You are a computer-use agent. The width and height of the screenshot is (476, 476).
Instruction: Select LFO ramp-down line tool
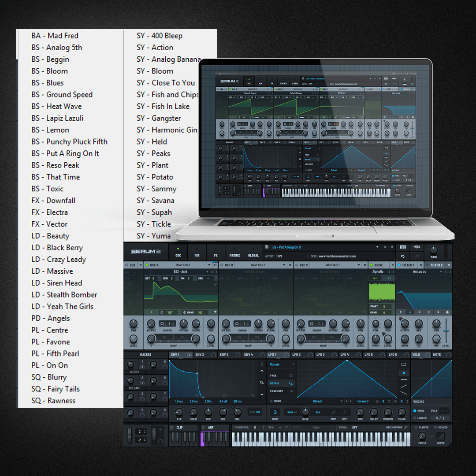click(403, 393)
